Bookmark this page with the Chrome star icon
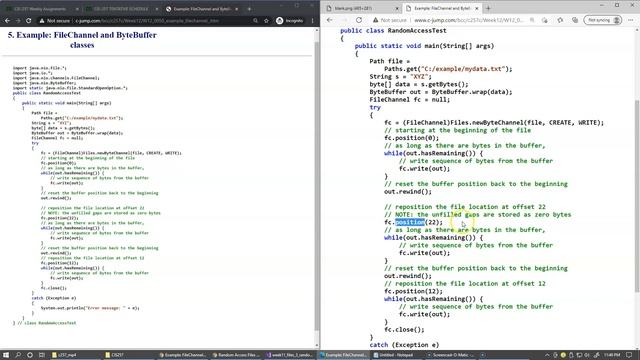 coord(266,20)
